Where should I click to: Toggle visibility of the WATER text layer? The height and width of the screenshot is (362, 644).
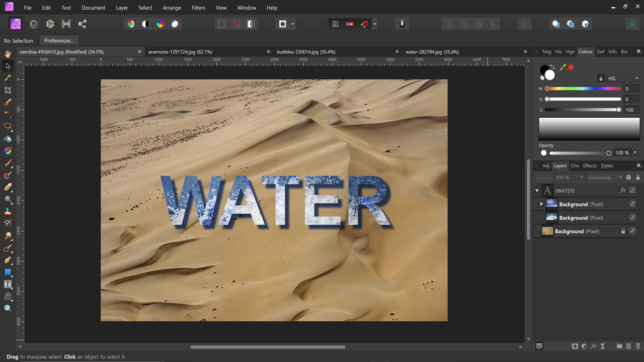point(632,191)
